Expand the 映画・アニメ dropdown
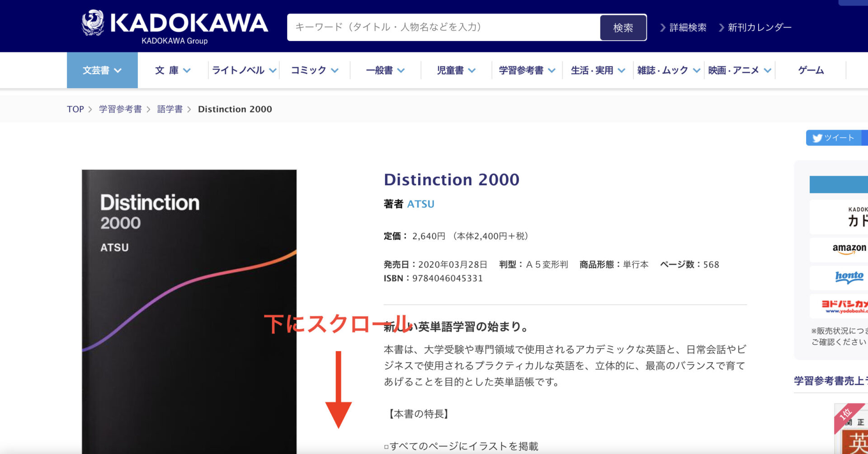This screenshot has height=454, width=868. click(739, 70)
